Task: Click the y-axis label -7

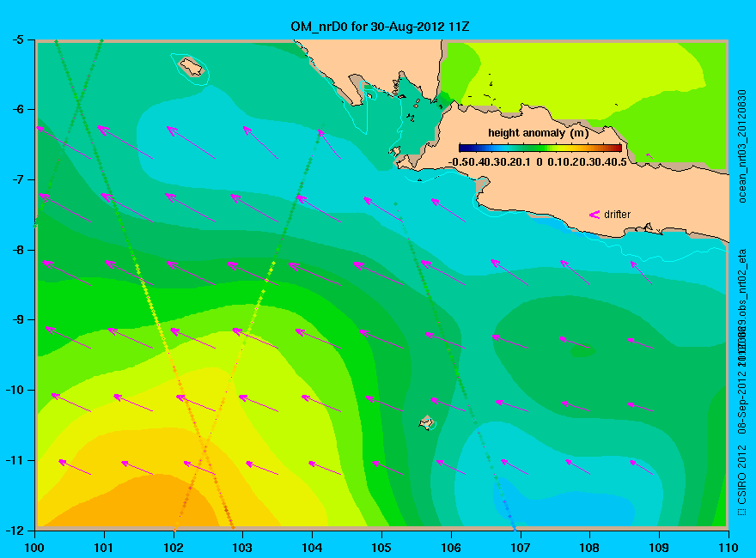Action: [x=17, y=179]
